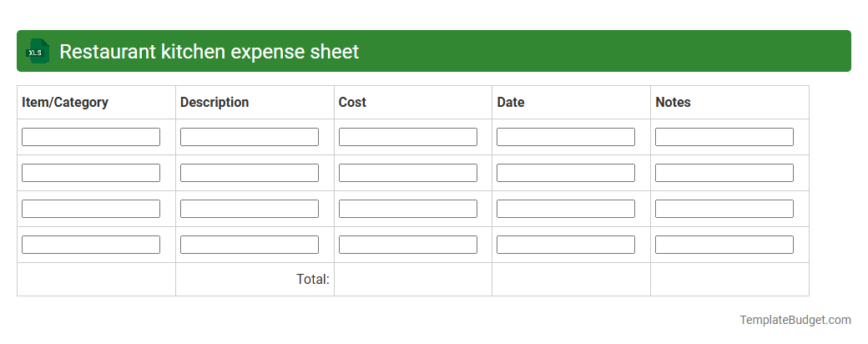Click fourth row Cost input field
Viewport: 868px width, 344px height.
tap(408, 245)
